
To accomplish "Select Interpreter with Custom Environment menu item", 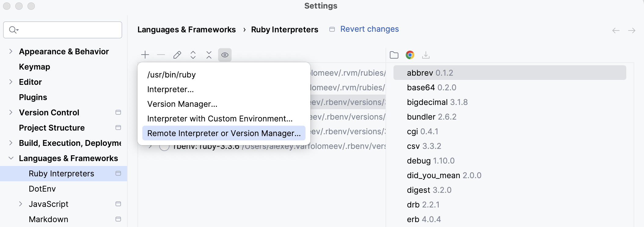I will [220, 119].
